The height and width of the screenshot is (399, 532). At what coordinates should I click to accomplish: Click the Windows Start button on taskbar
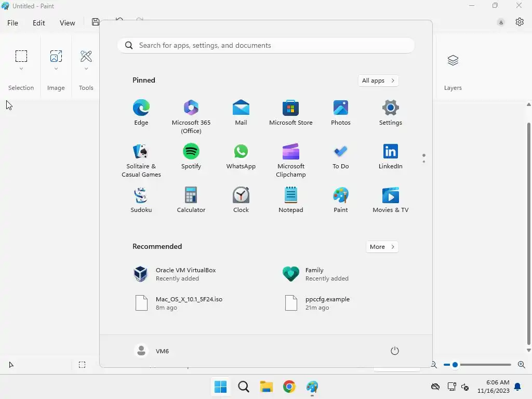220,387
